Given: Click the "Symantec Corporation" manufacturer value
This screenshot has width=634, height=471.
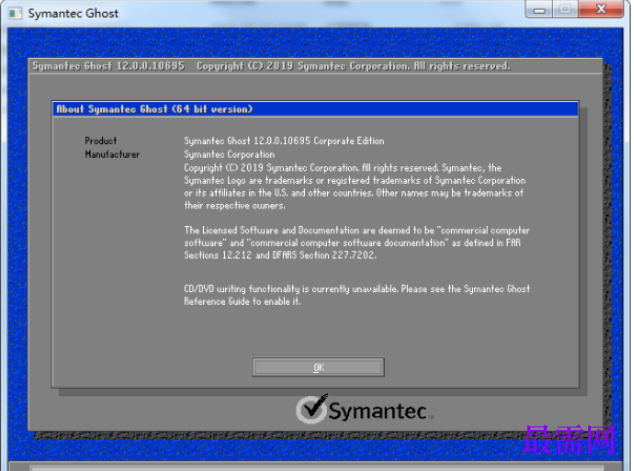Looking at the screenshot, I should [x=229, y=154].
